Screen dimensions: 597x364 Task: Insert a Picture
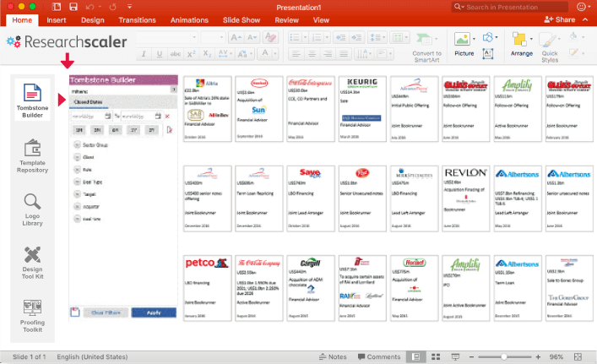[464, 45]
